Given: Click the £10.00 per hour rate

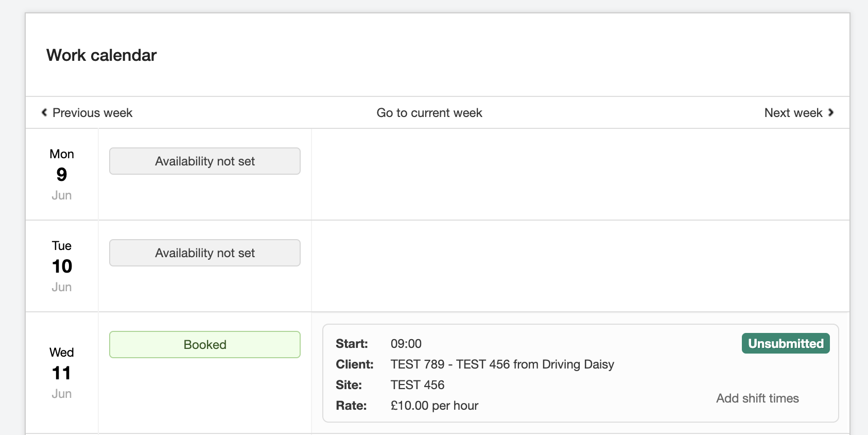Looking at the screenshot, I should coord(434,406).
